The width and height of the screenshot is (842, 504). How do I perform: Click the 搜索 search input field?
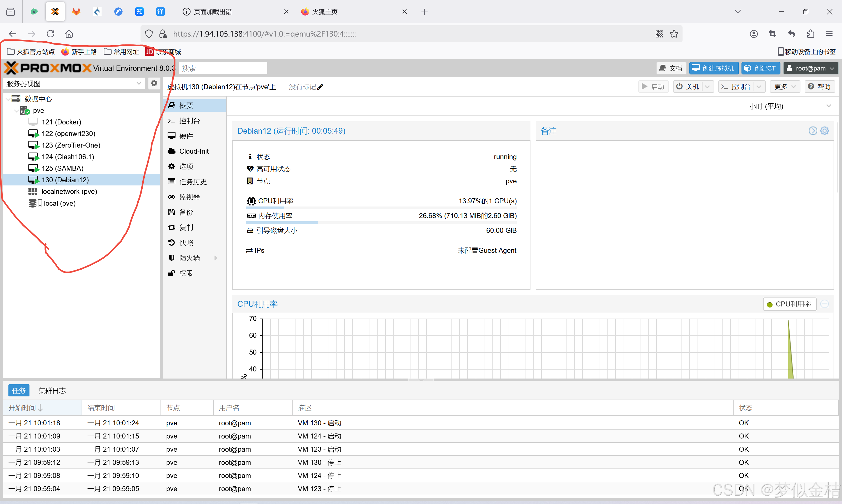(x=223, y=68)
